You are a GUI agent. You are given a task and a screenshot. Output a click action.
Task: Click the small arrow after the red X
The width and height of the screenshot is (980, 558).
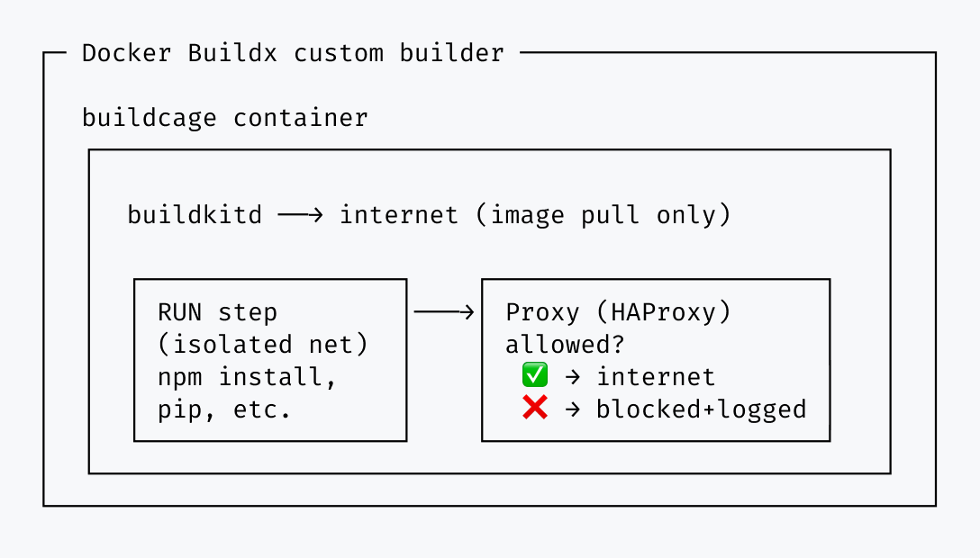[572, 409]
